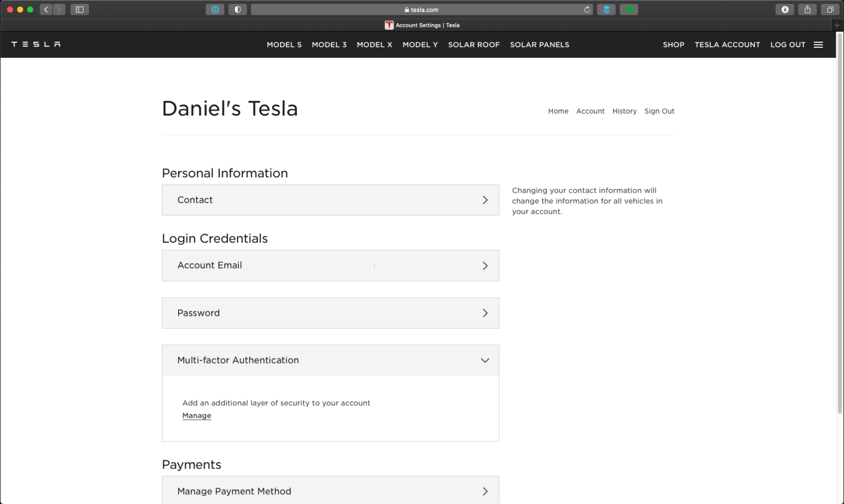Sign Out using the account navigation link
The height and width of the screenshot is (504, 844).
coord(659,111)
